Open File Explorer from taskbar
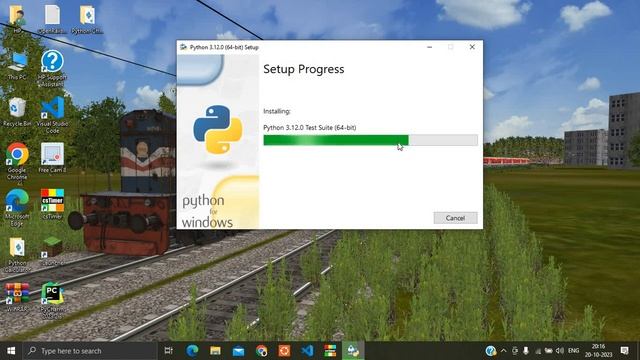Screen dimensions: 640x360 point(215,351)
